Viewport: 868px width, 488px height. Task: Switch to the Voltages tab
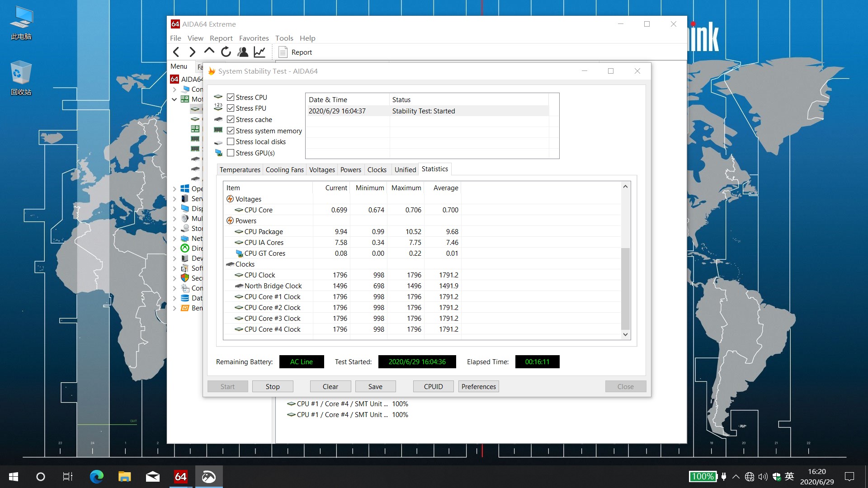pos(322,169)
